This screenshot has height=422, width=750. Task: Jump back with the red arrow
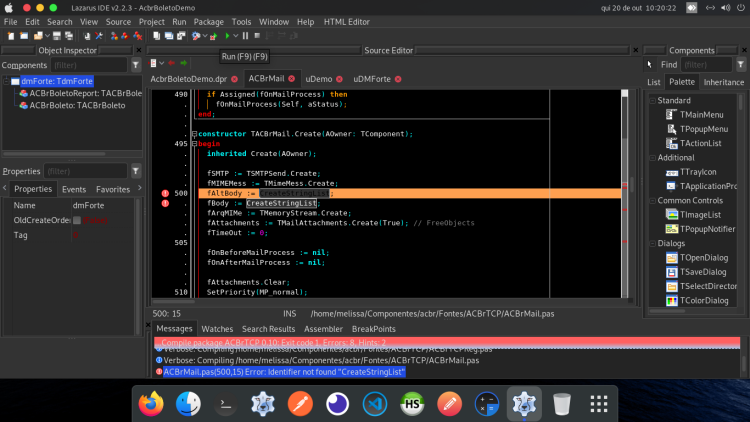(x=172, y=63)
